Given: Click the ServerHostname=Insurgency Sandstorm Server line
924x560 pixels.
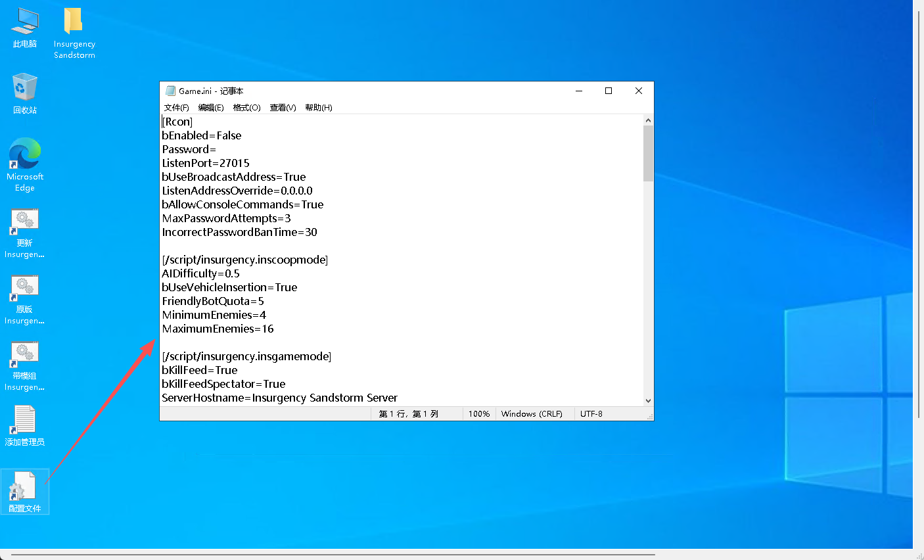Looking at the screenshot, I should coord(280,398).
